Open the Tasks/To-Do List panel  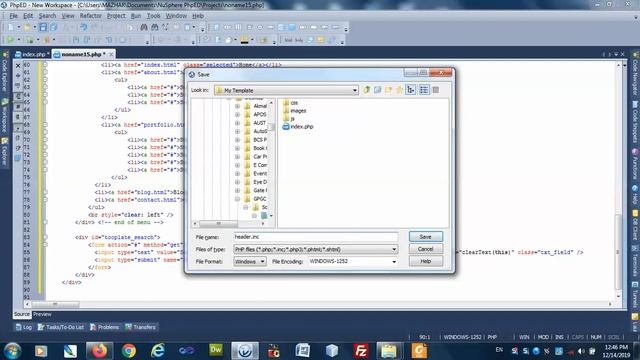(61, 327)
